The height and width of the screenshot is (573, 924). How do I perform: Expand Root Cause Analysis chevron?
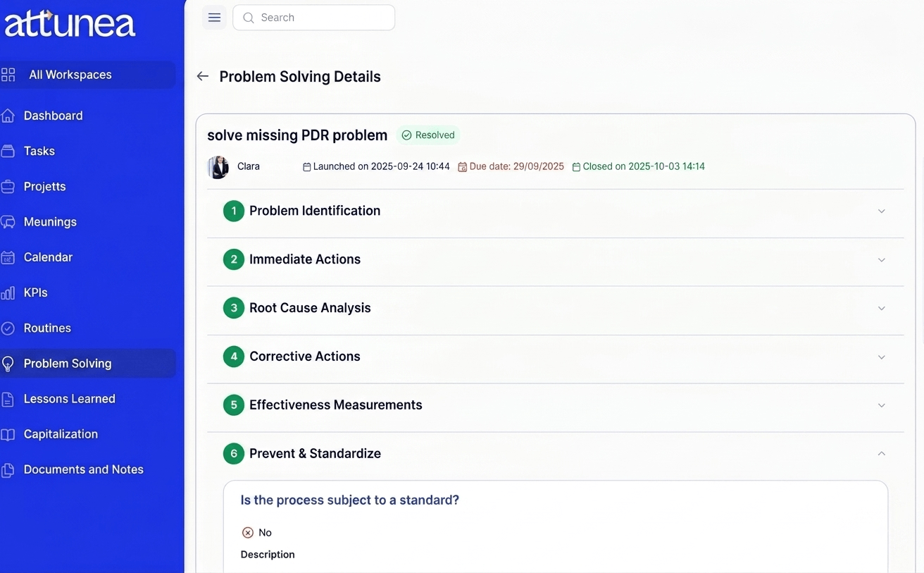[x=882, y=309]
